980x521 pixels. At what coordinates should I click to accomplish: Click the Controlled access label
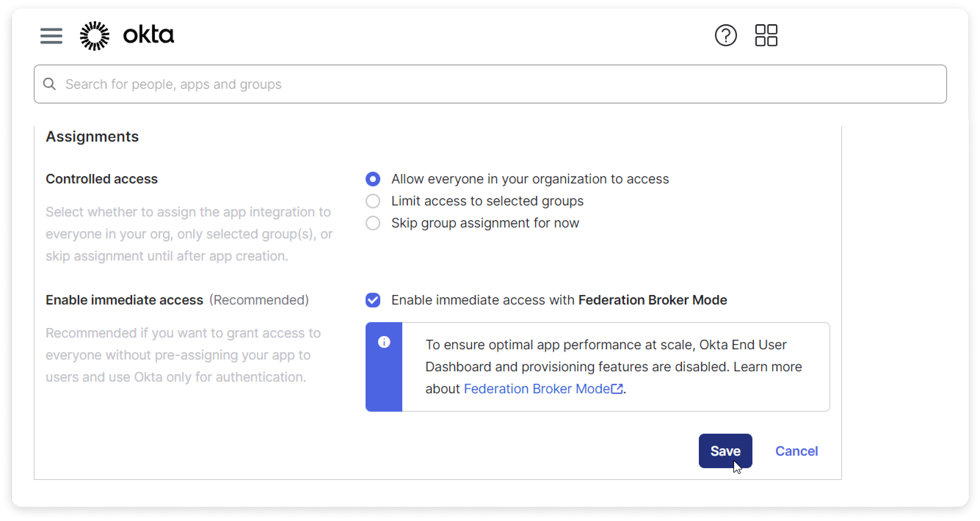[102, 179]
